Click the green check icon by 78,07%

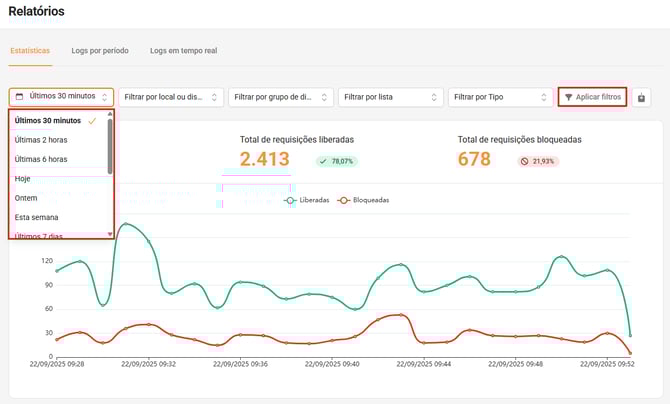(x=323, y=161)
